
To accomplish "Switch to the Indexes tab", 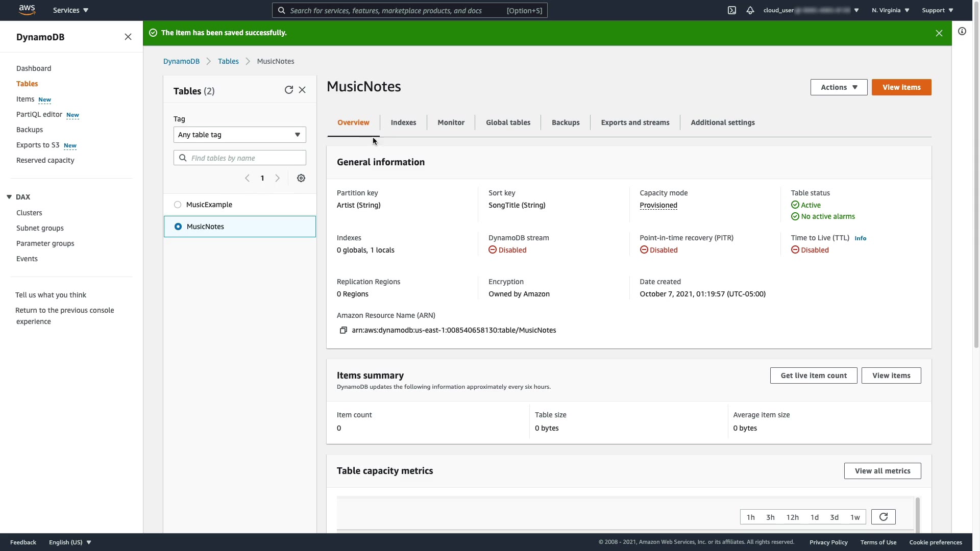I will click(x=403, y=122).
